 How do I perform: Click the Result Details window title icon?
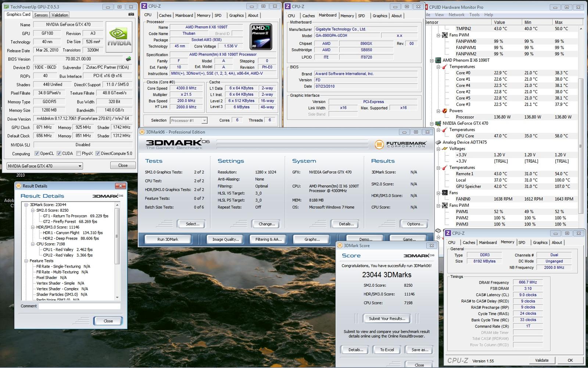click(x=18, y=186)
